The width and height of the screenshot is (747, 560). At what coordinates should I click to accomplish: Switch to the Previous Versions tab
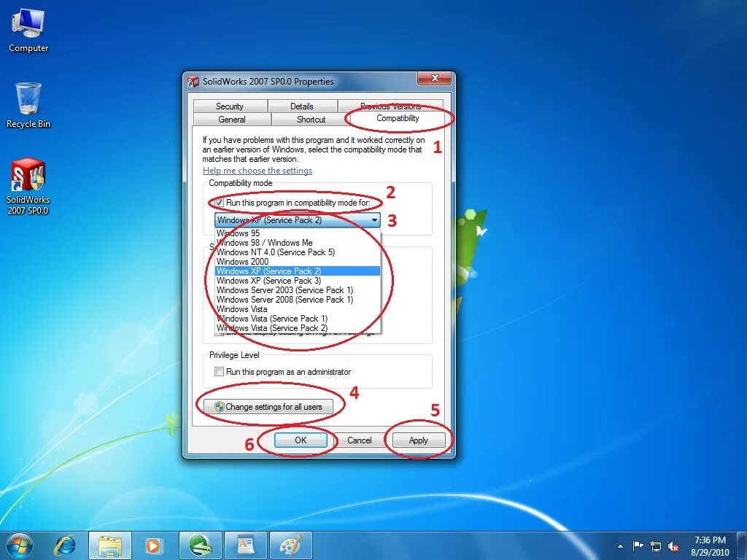pyautogui.click(x=391, y=106)
